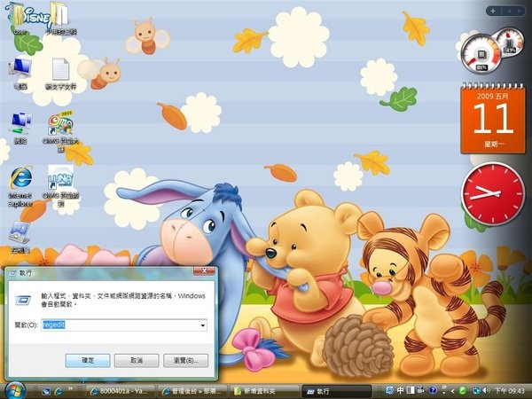Click the taskbar clock showing 09:43
Screen dimensions: 532x399
(x=510, y=391)
